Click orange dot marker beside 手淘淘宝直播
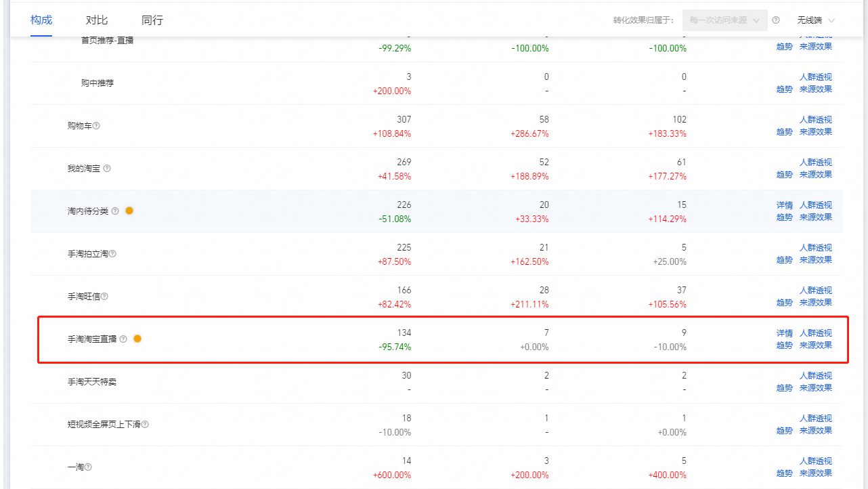The width and height of the screenshot is (868, 489). point(137,339)
